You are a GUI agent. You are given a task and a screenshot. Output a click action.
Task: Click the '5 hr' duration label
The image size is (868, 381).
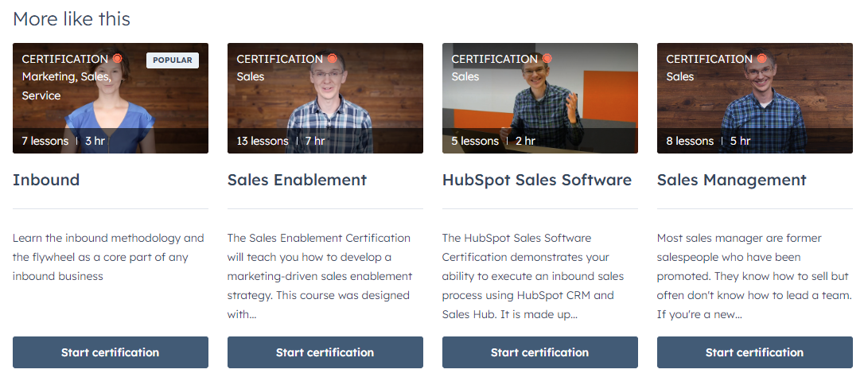point(740,142)
